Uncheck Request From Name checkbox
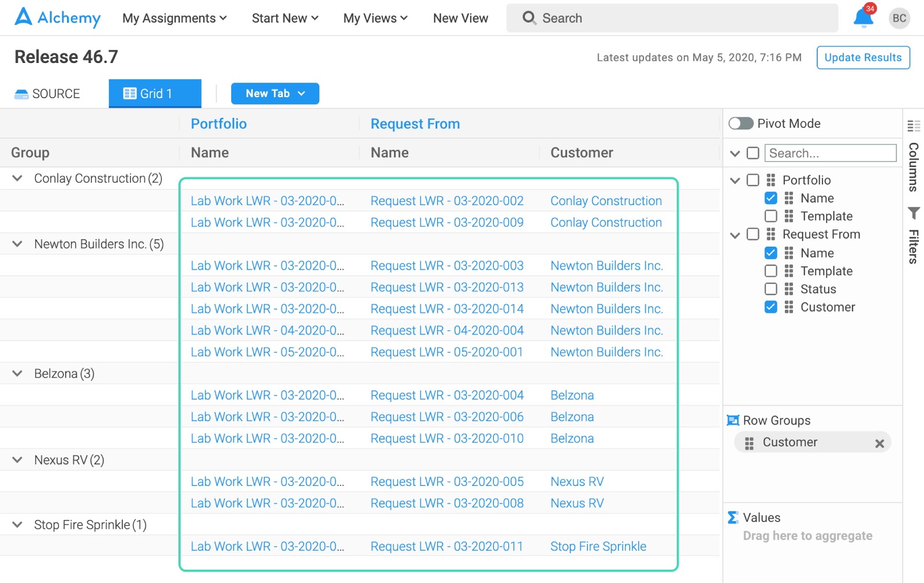 pos(770,252)
